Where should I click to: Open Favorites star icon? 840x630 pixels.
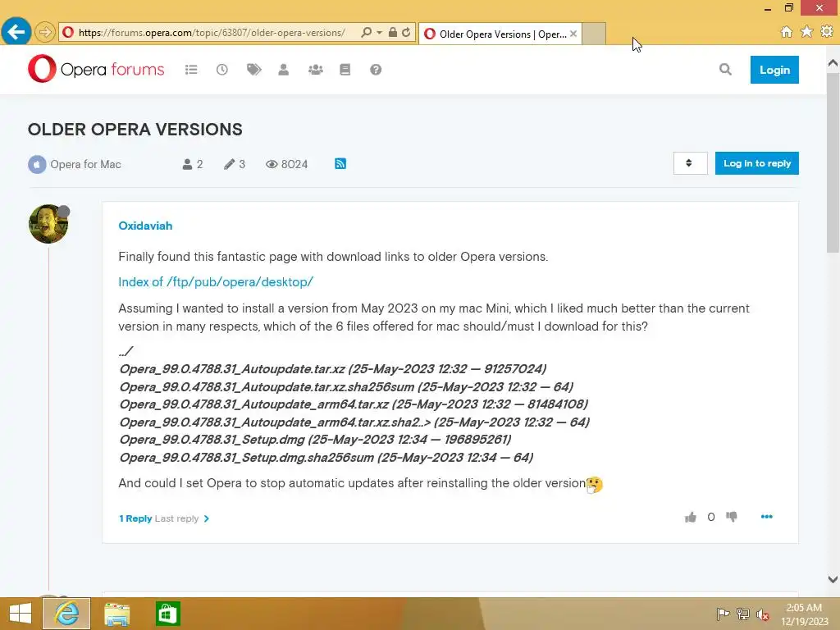click(807, 32)
